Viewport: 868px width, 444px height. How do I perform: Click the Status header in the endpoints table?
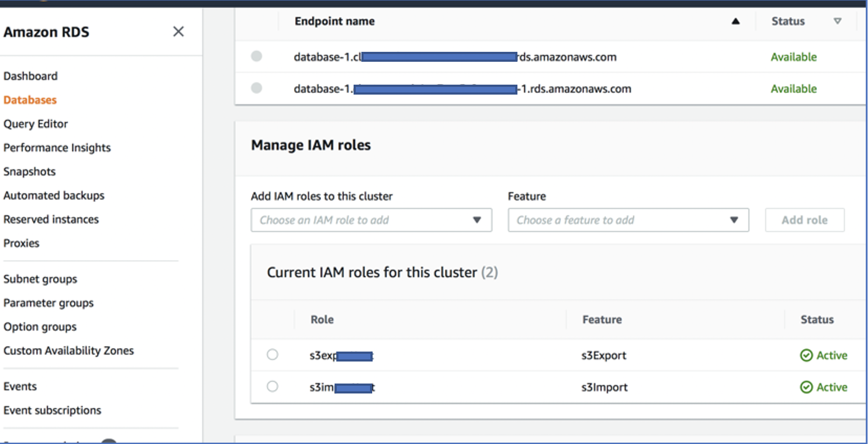point(788,21)
